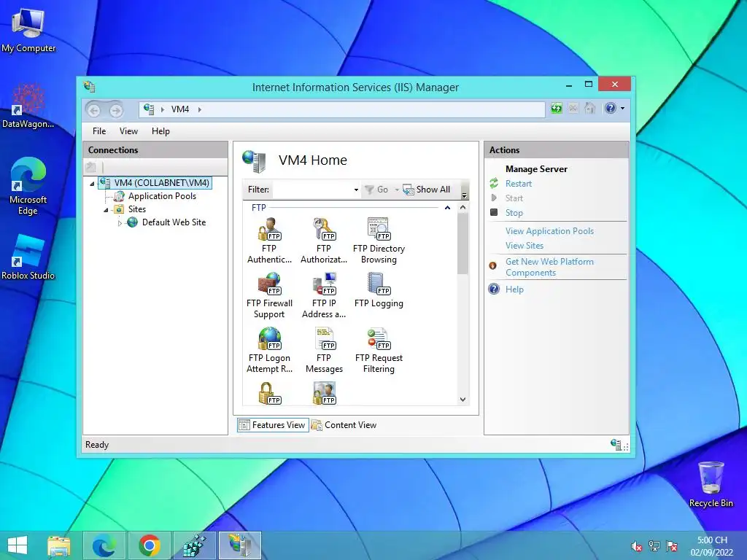Open the View menu
Viewport: 747px width, 560px height.
[128, 131]
